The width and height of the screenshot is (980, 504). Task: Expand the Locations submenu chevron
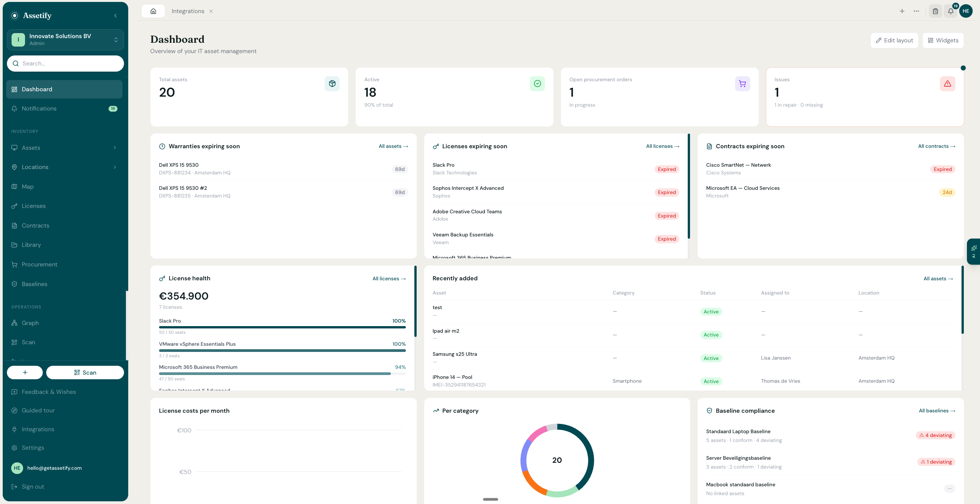point(115,167)
